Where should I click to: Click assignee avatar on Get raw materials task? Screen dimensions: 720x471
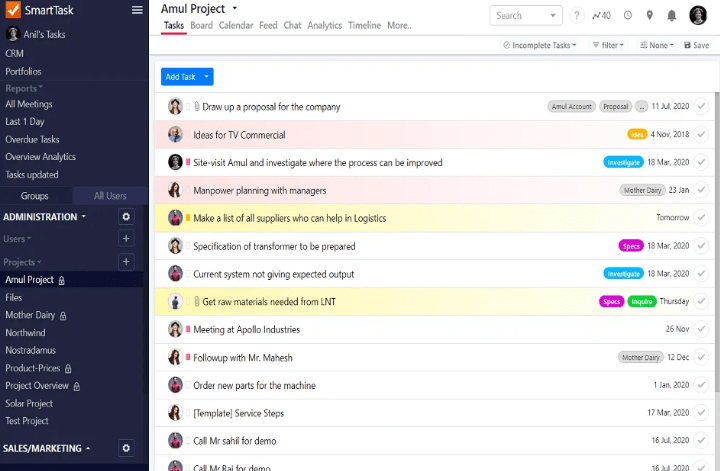tap(175, 301)
